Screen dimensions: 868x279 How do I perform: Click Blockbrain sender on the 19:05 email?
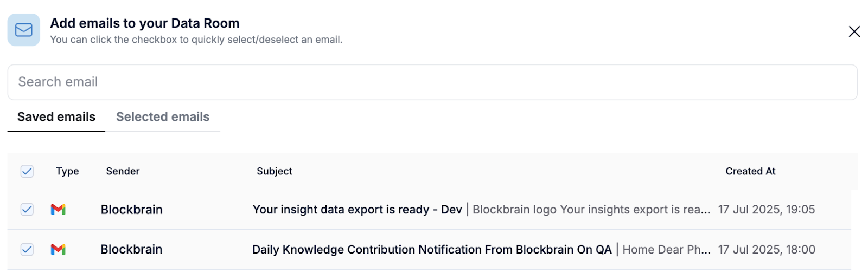[x=132, y=210]
